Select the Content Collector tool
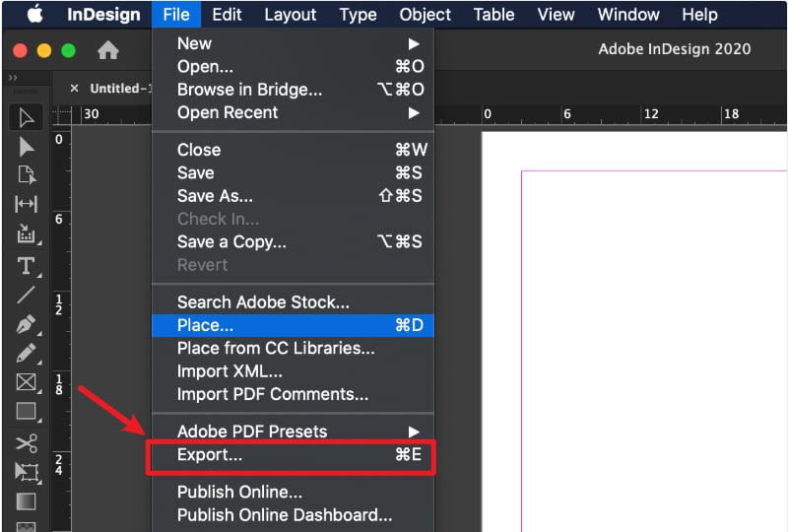Screen dimensions: 788x532 click(x=27, y=233)
